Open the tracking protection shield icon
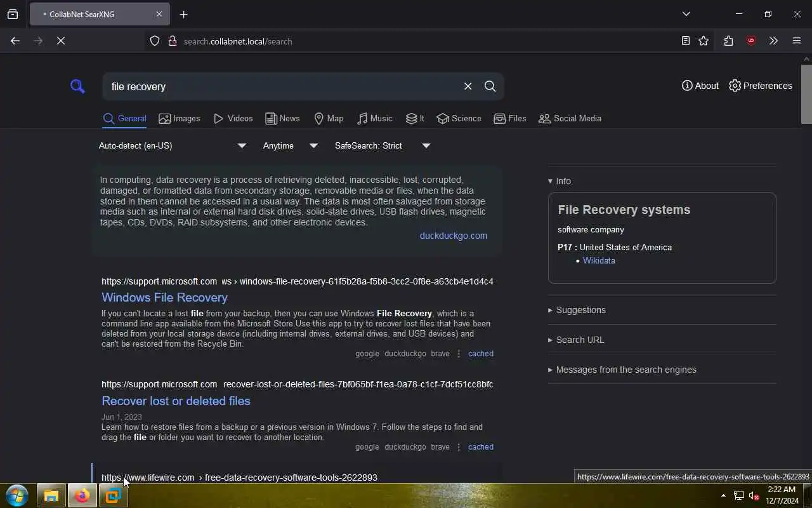812x508 pixels. click(155, 41)
